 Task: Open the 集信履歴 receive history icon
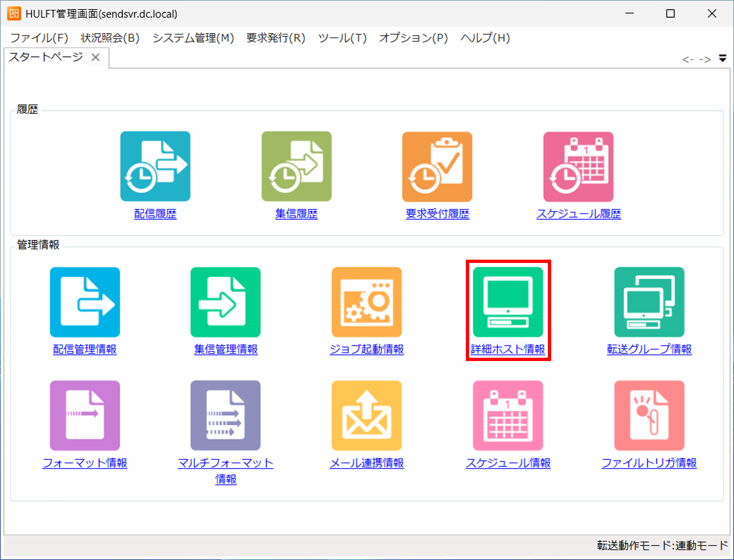point(296,166)
